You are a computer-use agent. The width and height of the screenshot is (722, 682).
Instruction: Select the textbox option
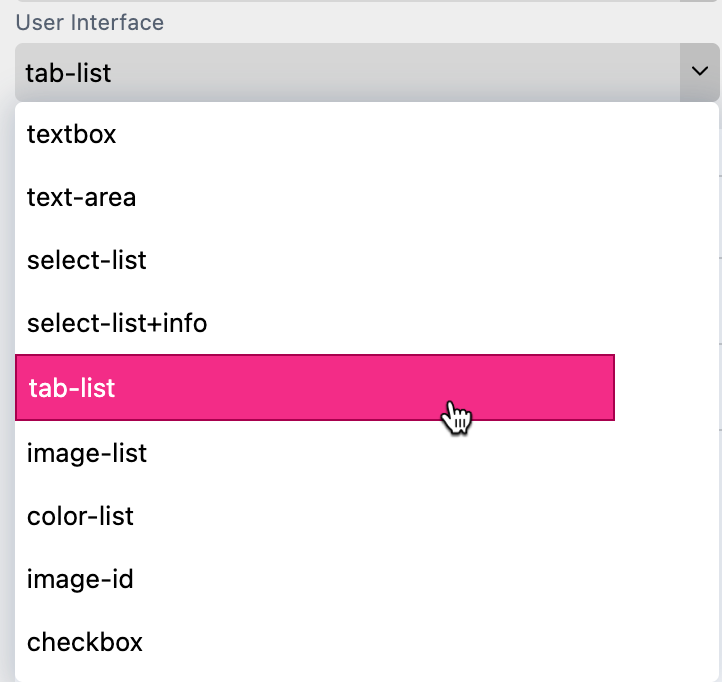pos(72,134)
